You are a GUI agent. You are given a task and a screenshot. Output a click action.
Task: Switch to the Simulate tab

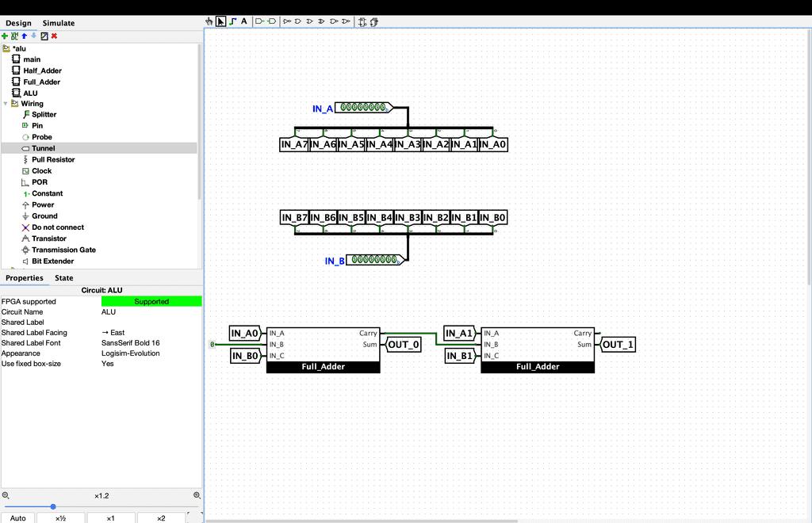tap(59, 23)
